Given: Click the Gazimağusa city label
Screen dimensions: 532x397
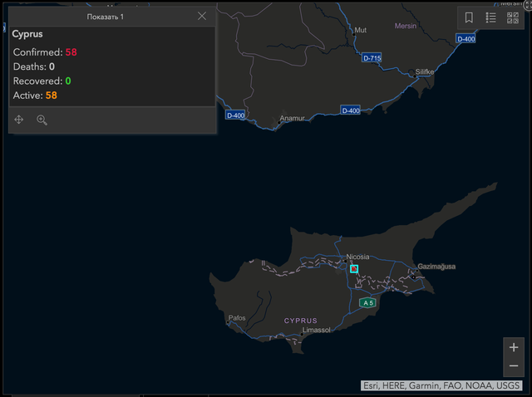Looking at the screenshot, I should click(x=436, y=267).
